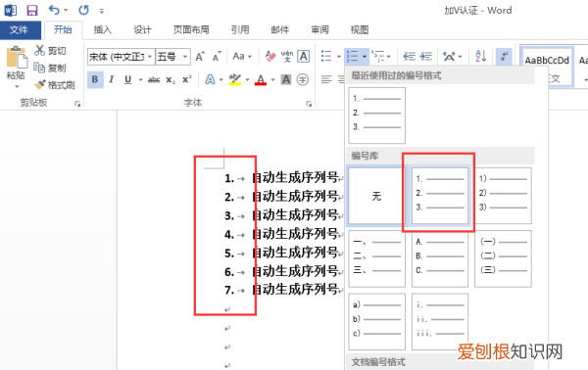
Task: Click the numbering list icon
Action: coord(353,56)
